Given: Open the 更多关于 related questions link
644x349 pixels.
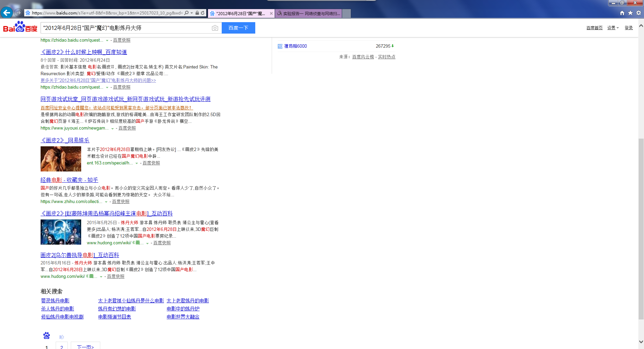Looking at the screenshot, I should click(98, 81).
